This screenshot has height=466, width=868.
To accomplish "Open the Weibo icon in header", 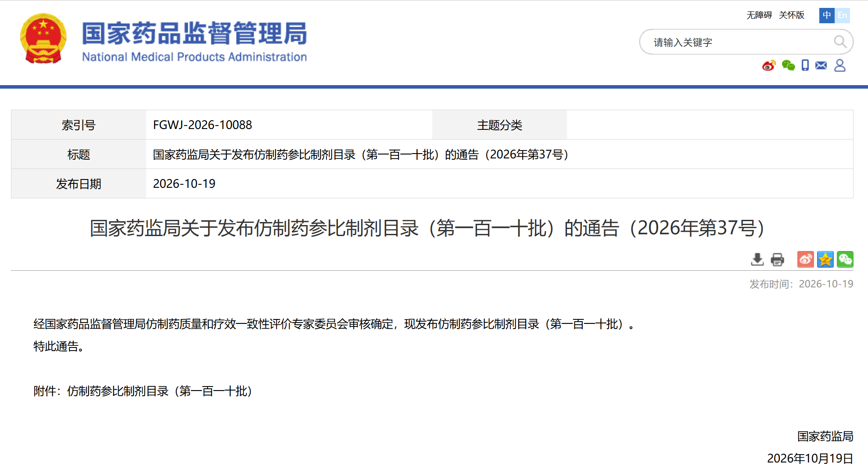I will point(769,65).
